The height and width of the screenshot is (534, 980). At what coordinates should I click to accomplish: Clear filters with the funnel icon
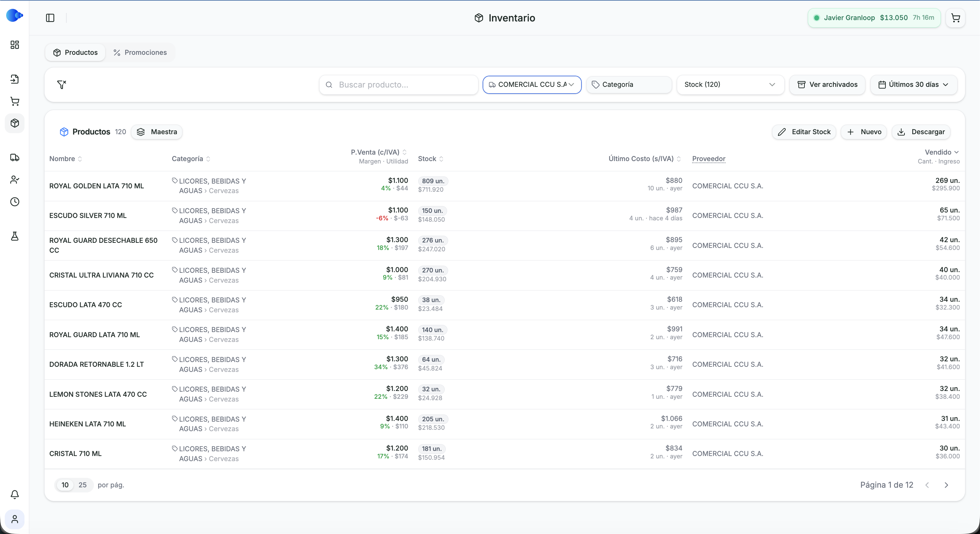point(62,84)
